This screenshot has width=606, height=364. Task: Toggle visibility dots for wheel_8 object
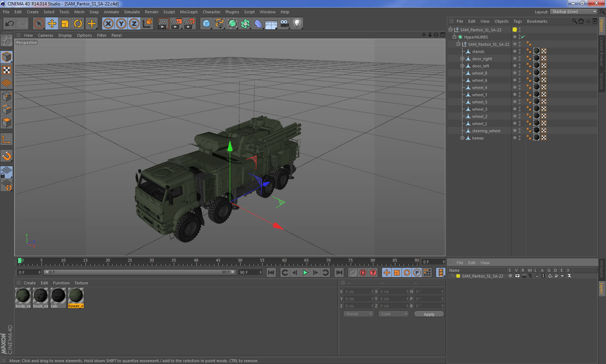(x=519, y=73)
